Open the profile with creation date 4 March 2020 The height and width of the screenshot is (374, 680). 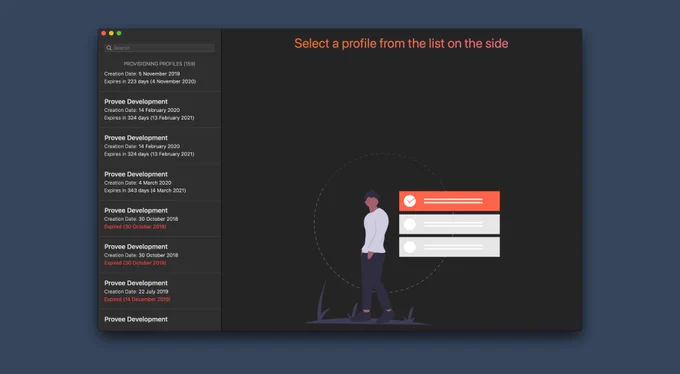coord(160,182)
